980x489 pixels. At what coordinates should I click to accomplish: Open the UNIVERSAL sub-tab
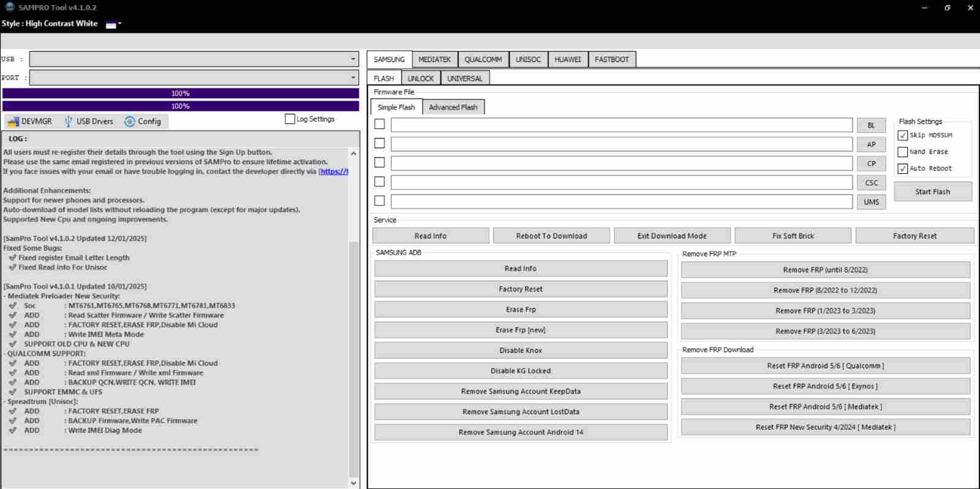465,78
